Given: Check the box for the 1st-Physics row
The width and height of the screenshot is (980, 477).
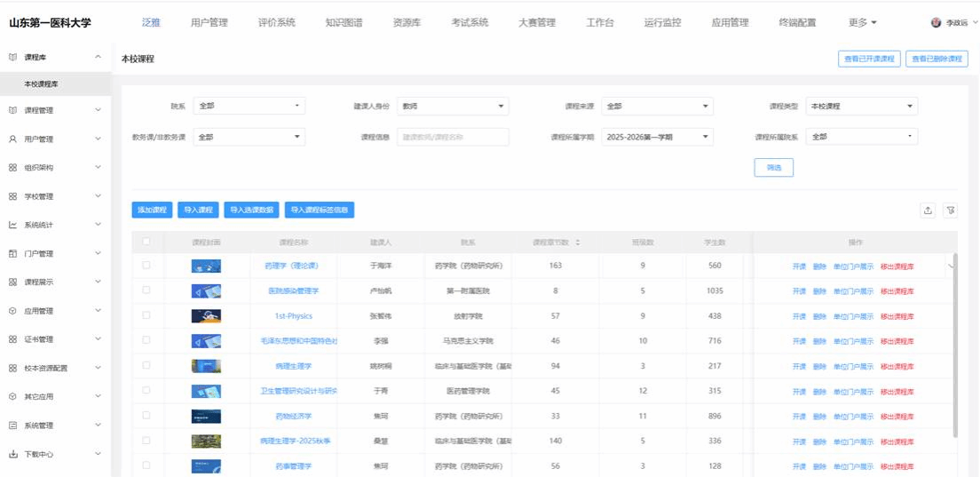Looking at the screenshot, I should pos(146,315).
